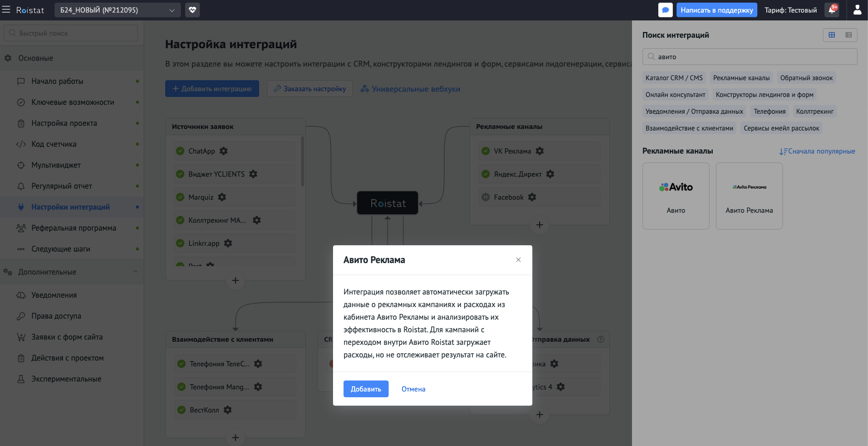
Task: Click Добавить интеграцию button
Action: click(x=212, y=89)
